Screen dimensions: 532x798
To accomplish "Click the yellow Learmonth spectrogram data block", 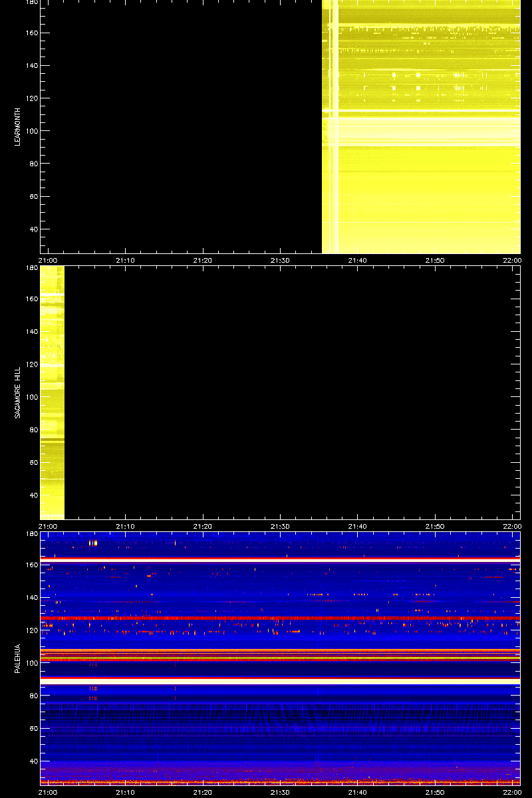I will (421, 126).
